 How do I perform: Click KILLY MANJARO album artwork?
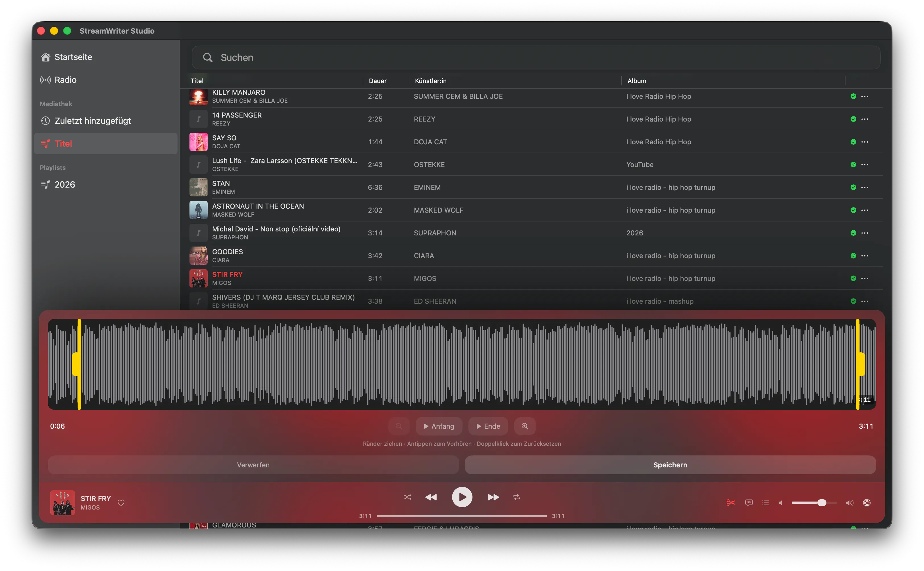coord(199,97)
